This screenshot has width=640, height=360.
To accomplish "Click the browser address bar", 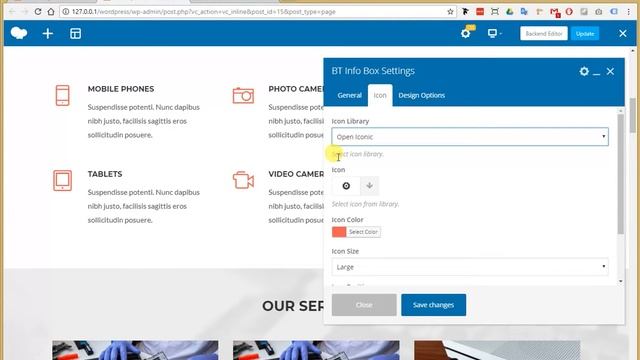I will (257, 12).
